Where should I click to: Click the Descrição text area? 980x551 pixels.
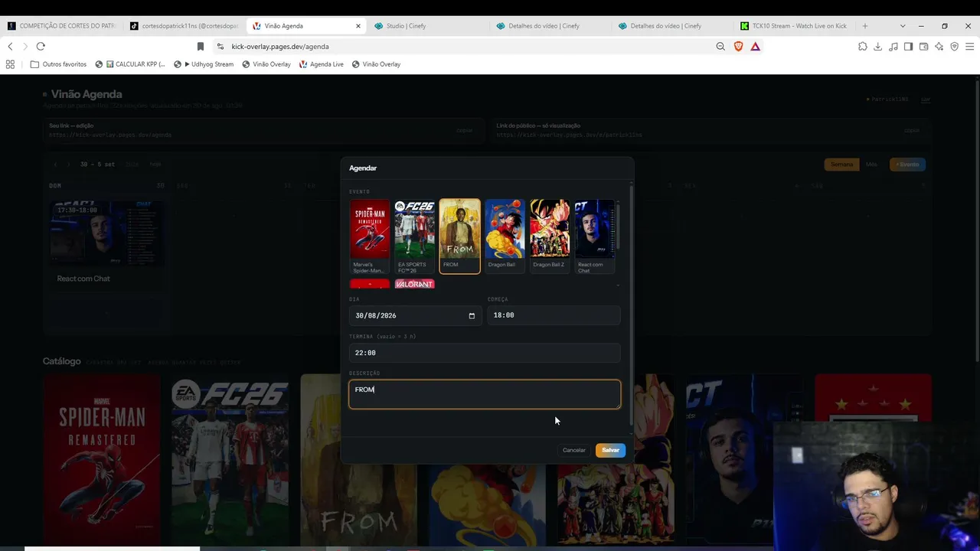485,394
